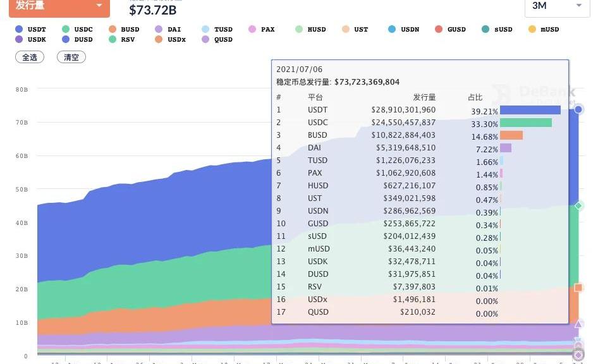
Task: Click the 清空 clear-all button
Action: (71, 57)
